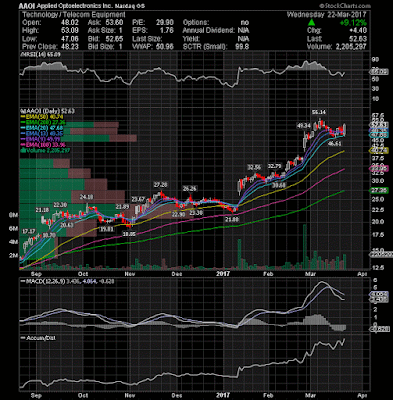Click the 22.90 price annotation
Image resolution: width=393 pixels, height=400 pixels.
[178, 215]
